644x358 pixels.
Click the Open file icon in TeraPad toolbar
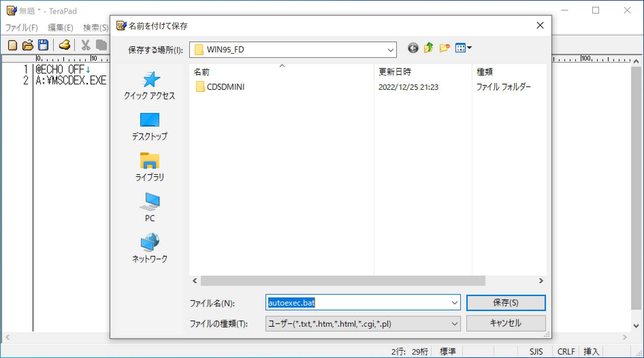(x=28, y=45)
